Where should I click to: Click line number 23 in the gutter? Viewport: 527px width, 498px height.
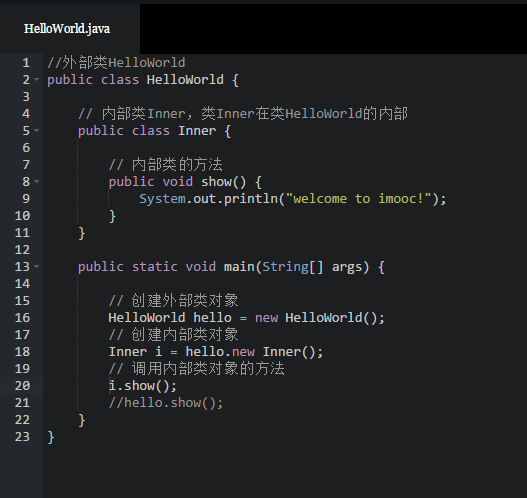[22, 437]
